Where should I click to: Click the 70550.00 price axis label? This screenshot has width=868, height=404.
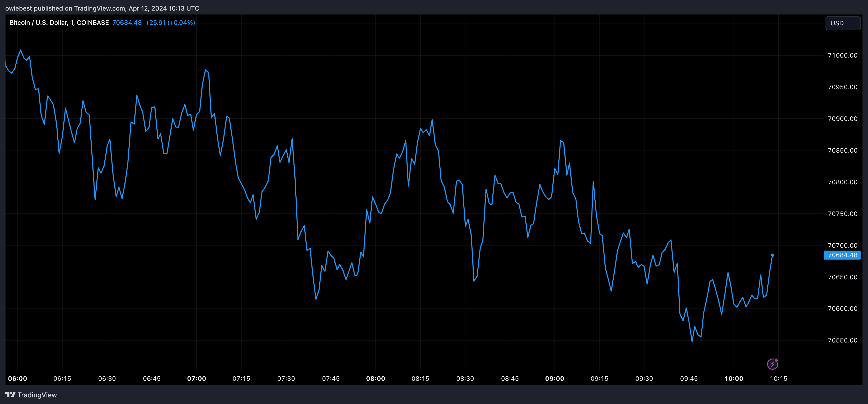[843, 340]
